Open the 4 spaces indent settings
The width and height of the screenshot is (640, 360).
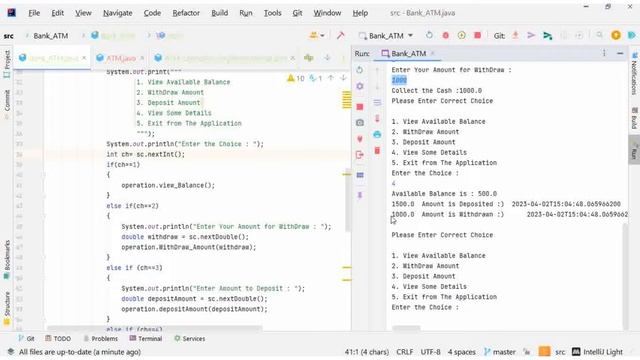pos(461,351)
